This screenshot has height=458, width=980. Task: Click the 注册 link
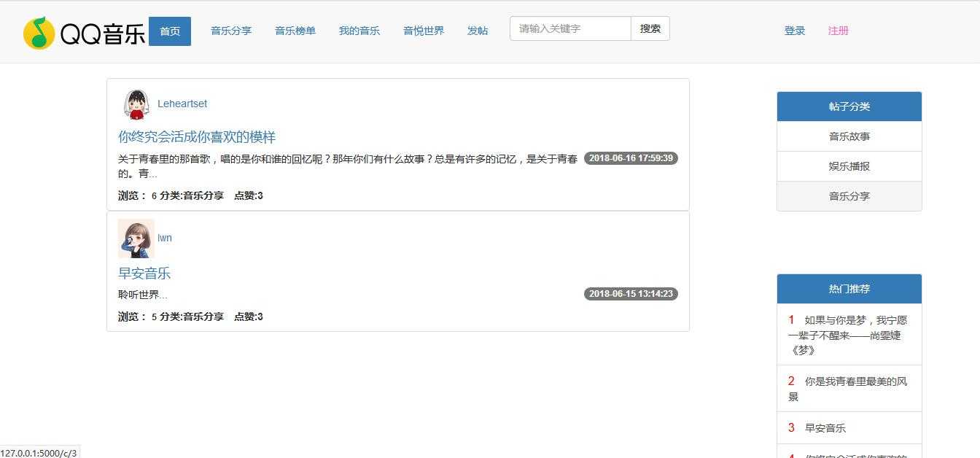pos(839,31)
